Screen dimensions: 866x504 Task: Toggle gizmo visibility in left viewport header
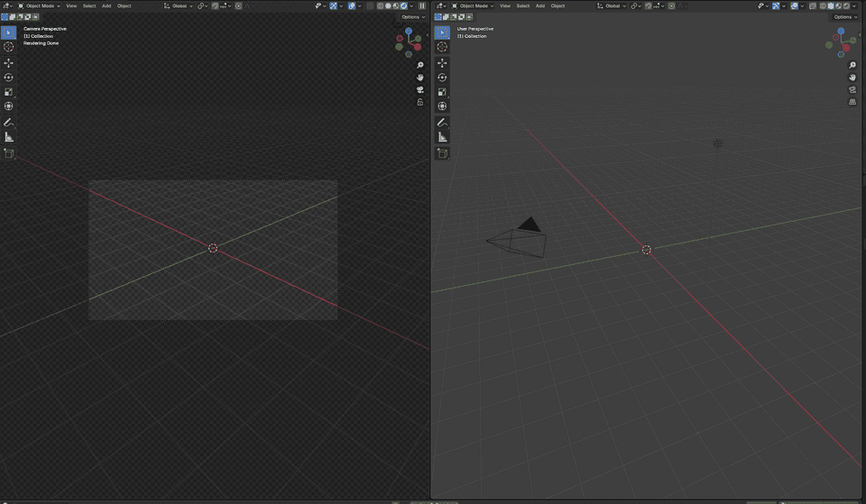(334, 6)
